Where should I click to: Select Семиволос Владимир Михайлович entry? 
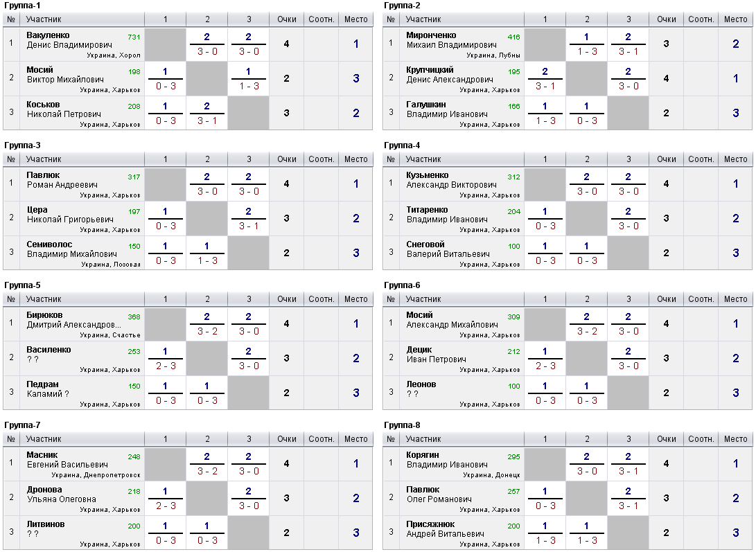(72, 249)
